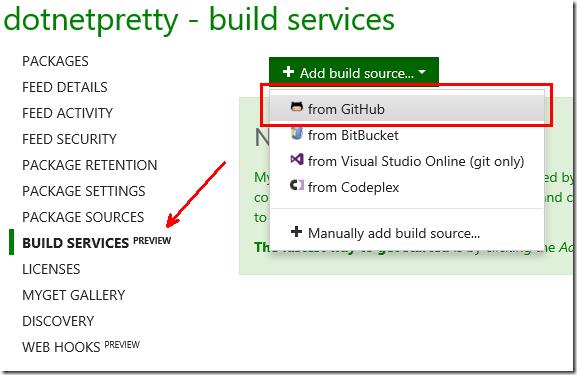The width and height of the screenshot is (577, 375).
Task: Open LICENSES in sidebar
Action: [51, 269]
